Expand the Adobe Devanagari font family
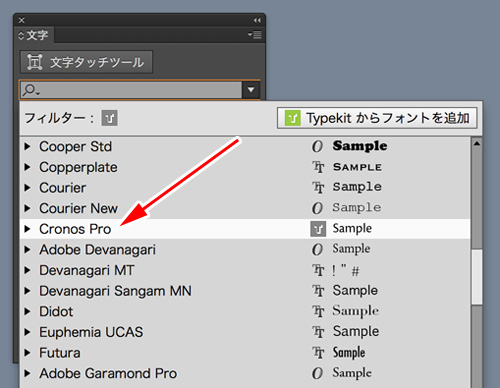500x388 pixels. 28,250
